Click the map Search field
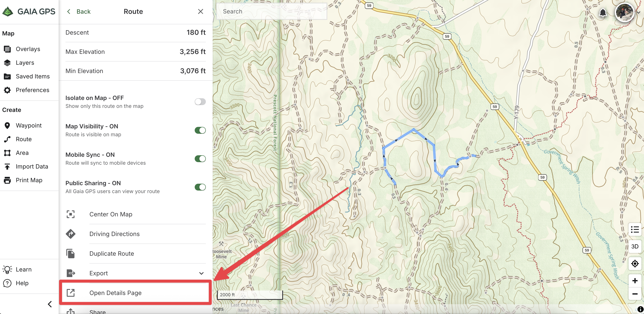Screen dimensions: 644x314 tap(271, 12)
